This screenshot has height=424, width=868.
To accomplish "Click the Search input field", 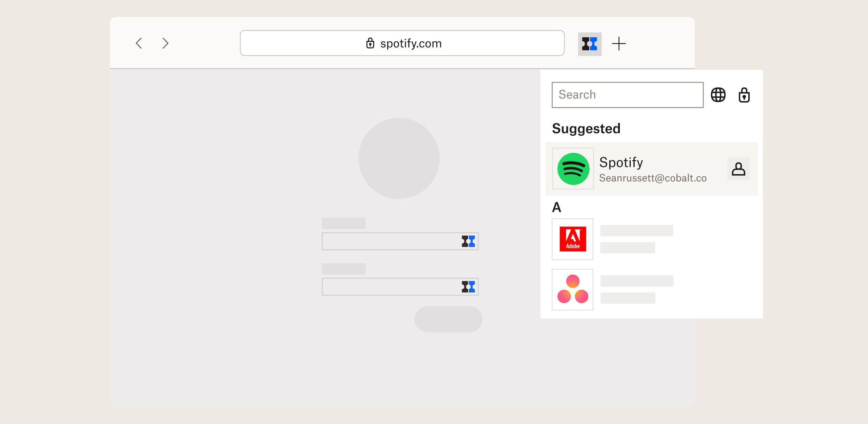I will coord(626,94).
